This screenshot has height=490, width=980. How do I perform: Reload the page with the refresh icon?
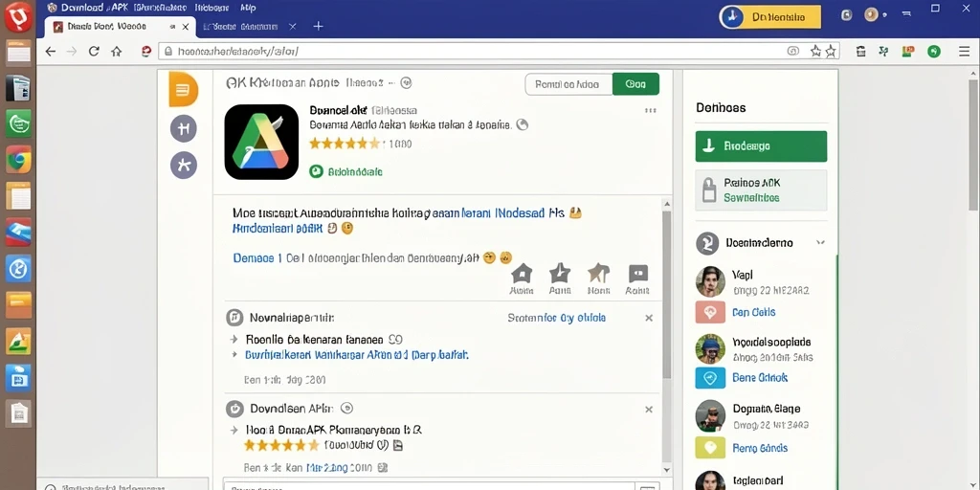94,52
